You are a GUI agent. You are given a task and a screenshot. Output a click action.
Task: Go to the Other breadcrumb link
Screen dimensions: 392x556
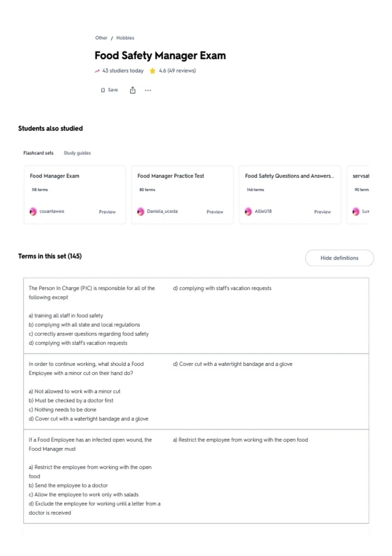(x=101, y=38)
